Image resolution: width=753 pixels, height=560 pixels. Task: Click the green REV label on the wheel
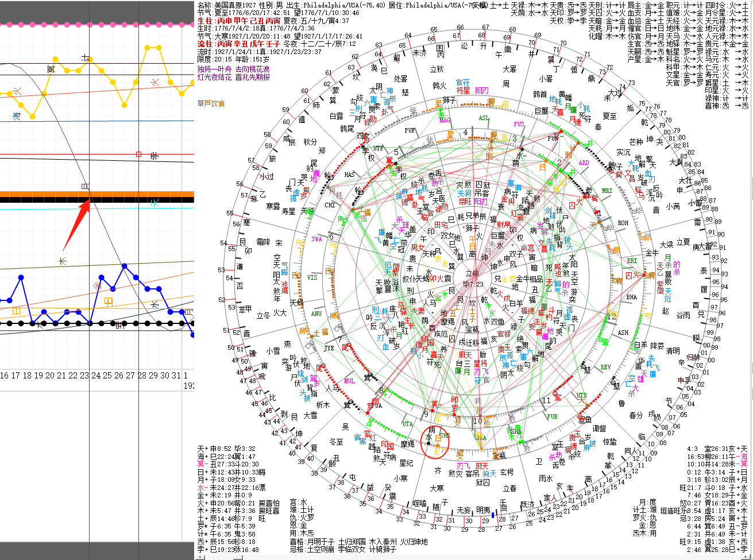tap(606, 366)
